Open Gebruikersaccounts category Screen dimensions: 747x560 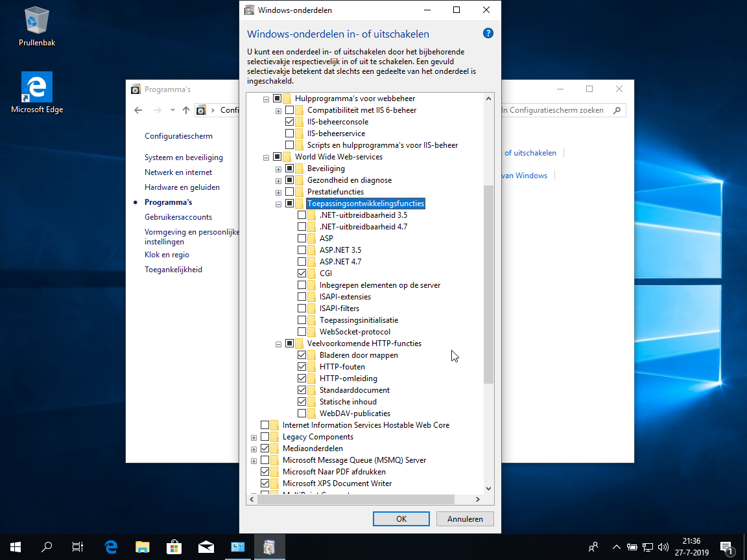[x=178, y=217]
